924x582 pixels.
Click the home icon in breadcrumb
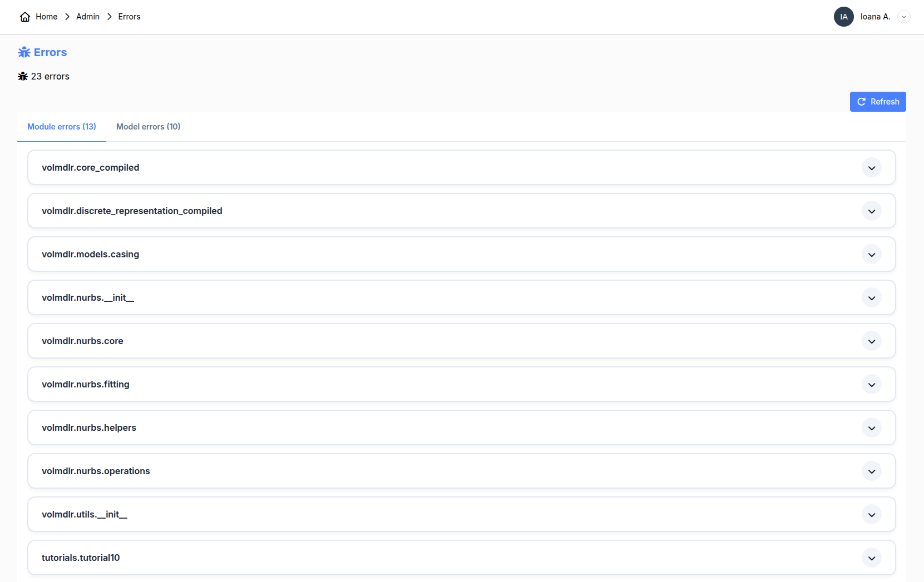coord(25,17)
